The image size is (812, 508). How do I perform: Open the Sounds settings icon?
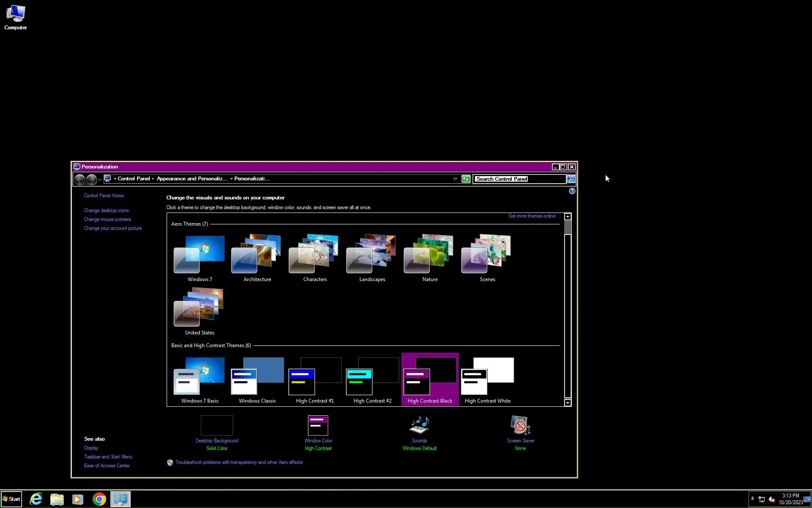[419, 425]
